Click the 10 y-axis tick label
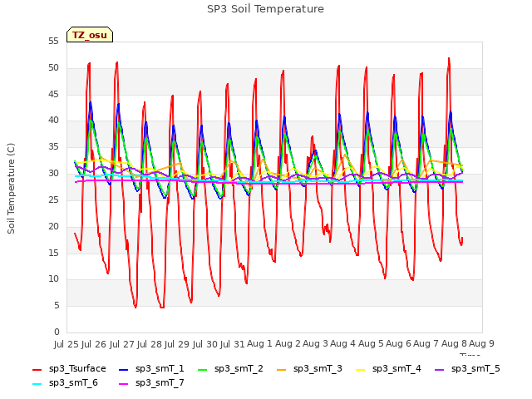This screenshot has width=532, height=399. pyautogui.click(x=53, y=279)
